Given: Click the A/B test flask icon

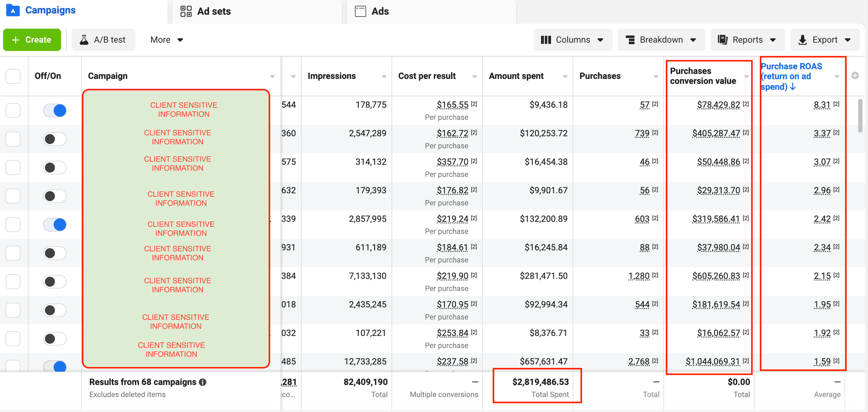Looking at the screenshot, I should pos(84,40).
